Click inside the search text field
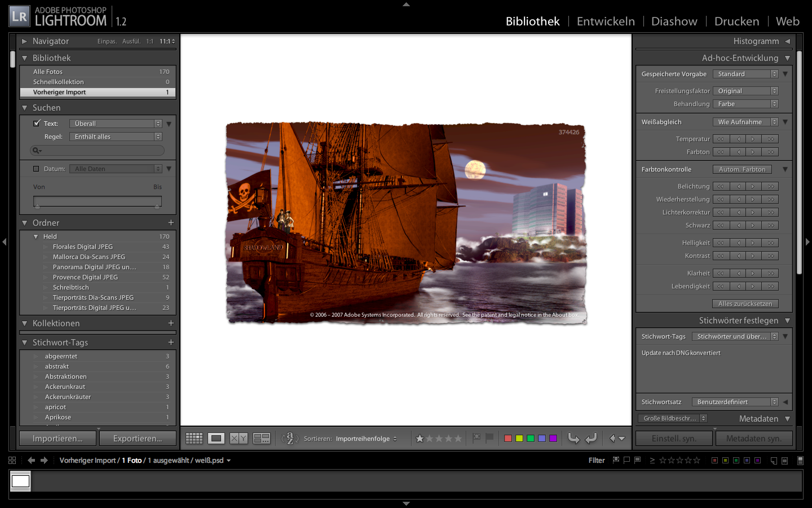Screen dimensions: 812x508 tap(97, 151)
